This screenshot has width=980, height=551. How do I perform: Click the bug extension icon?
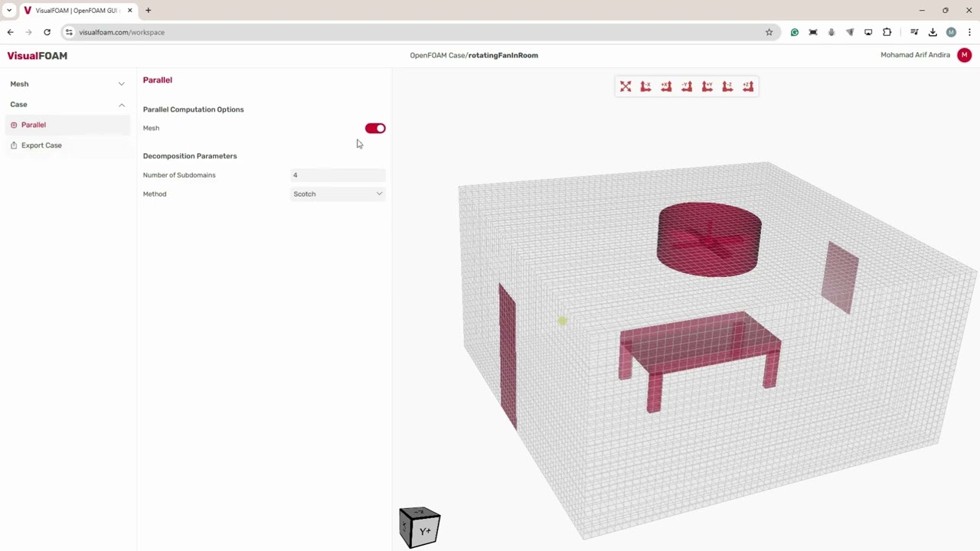[x=831, y=32]
